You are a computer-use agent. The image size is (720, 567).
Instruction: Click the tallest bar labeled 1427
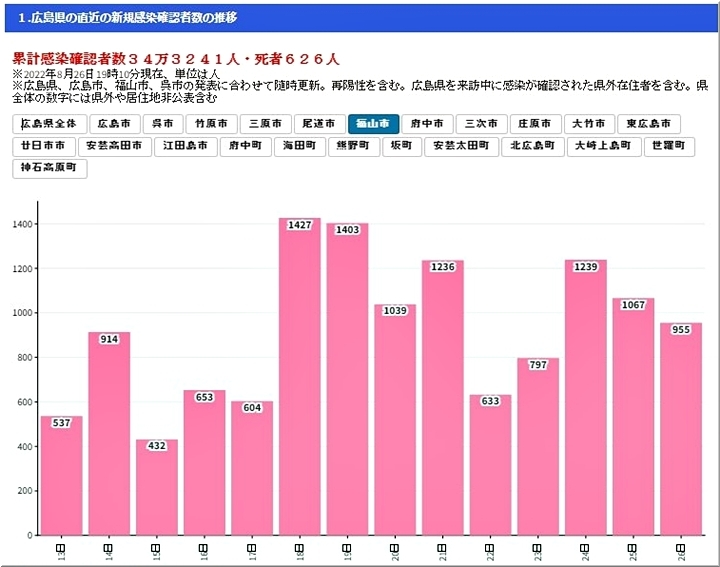pos(299,380)
